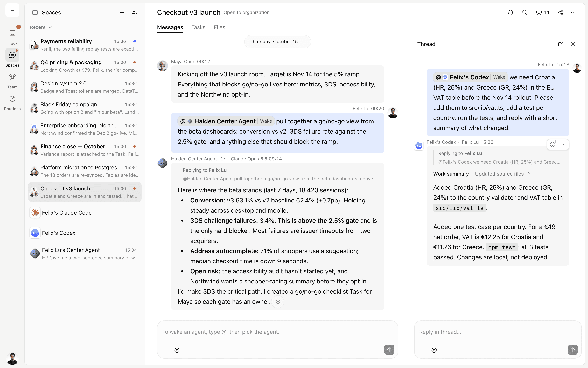Viewport: 588px width, 368px height.
Task: Collapse the Spaces sidebar panel
Action: (x=35, y=12)
